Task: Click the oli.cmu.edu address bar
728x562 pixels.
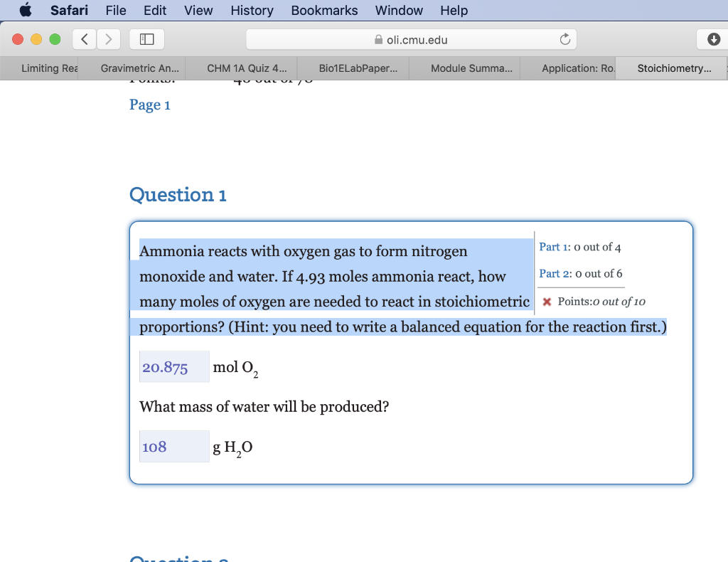Action: [412, 39]
